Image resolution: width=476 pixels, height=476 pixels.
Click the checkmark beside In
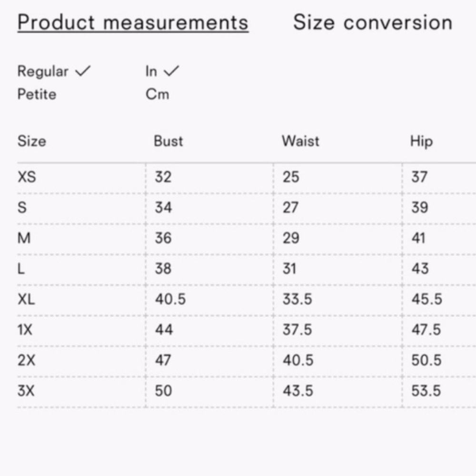pos(171,71)
